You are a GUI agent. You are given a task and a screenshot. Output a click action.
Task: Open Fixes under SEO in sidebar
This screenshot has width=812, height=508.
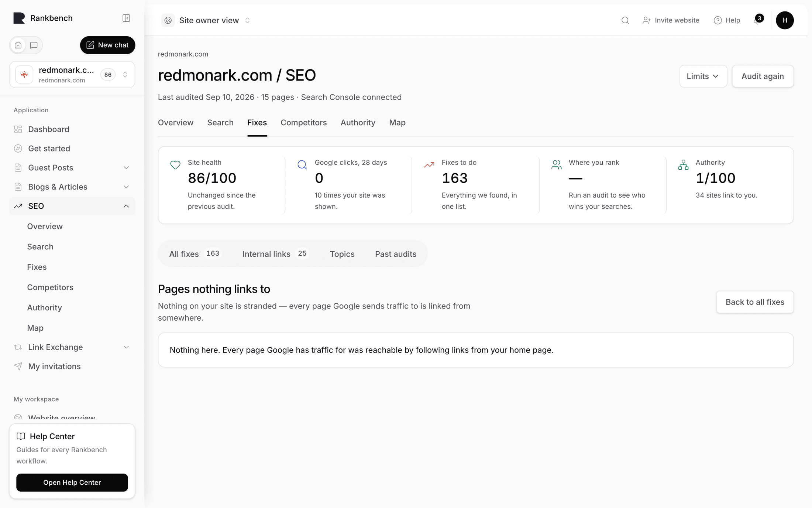tap(37, 267)
